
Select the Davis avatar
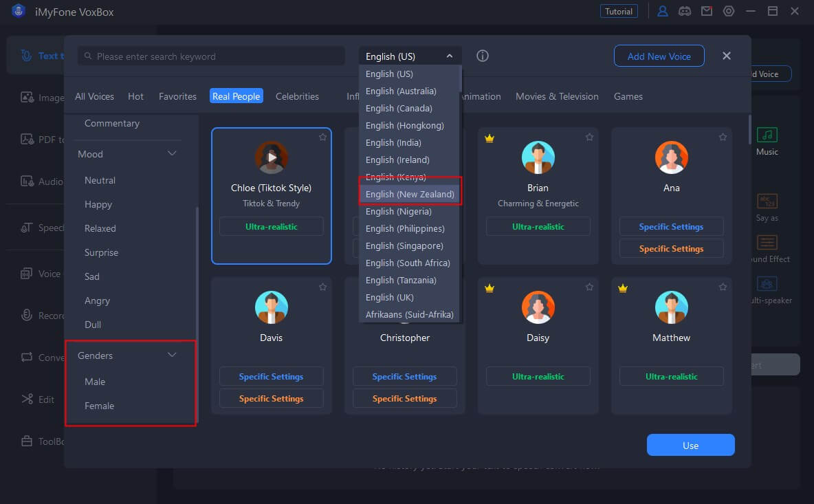[272, 307]
